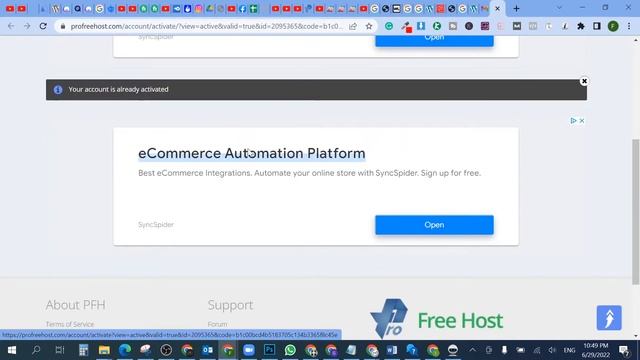Open the green F profile avatar

(613, 26)
